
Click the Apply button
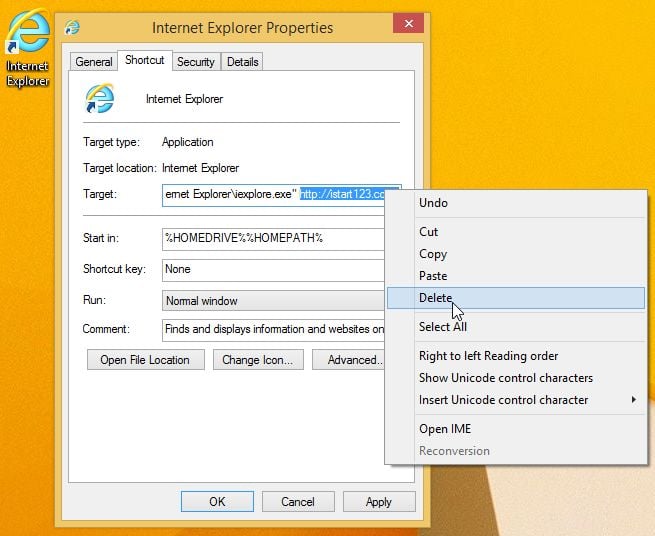pos(379,501)
